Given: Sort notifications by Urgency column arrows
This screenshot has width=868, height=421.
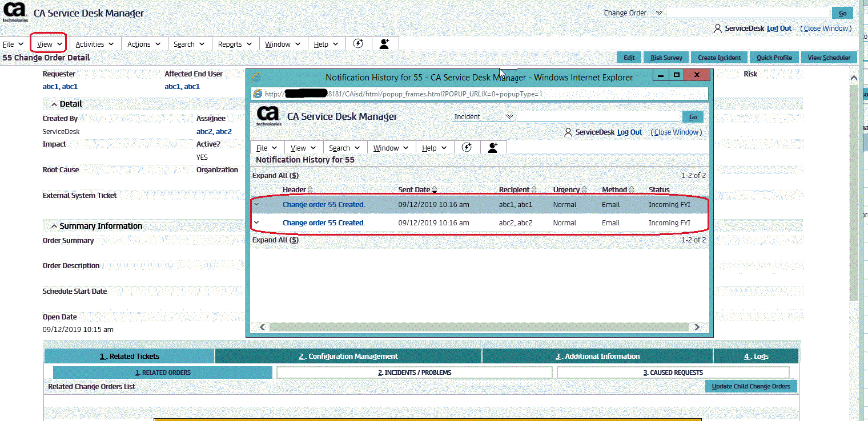Looking at the screenshot, I should point(584,190).
